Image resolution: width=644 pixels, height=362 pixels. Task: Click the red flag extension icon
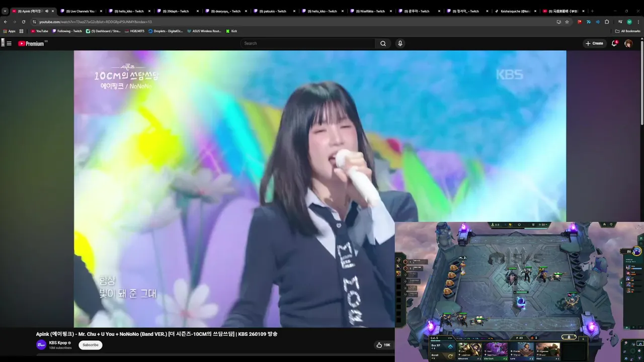tap(580, 22)
